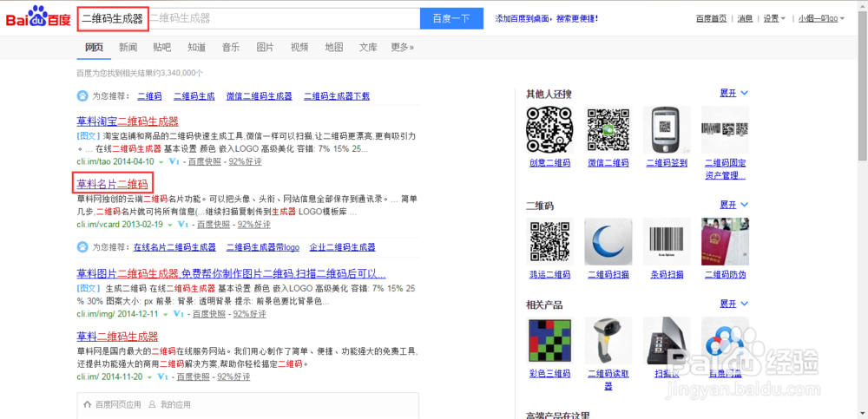
Task: Open 创意二维码 text link
Action: pyautogui.click(x=549, y=163)
